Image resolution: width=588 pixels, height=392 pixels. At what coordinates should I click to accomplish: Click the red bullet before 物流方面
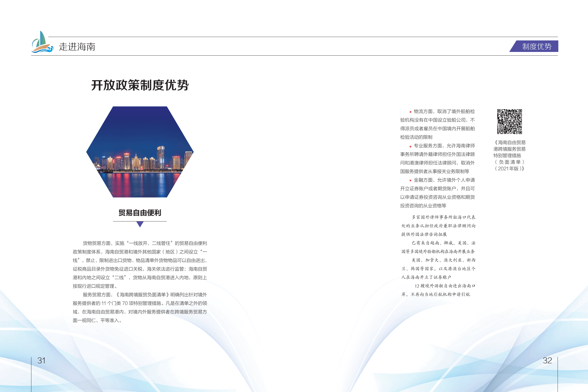coord(410,112)
